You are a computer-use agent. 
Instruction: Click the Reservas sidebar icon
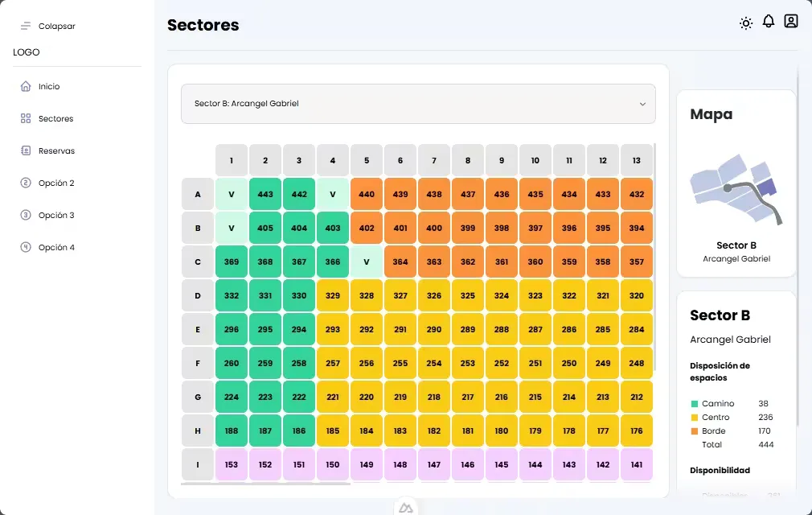click(26, 150)
